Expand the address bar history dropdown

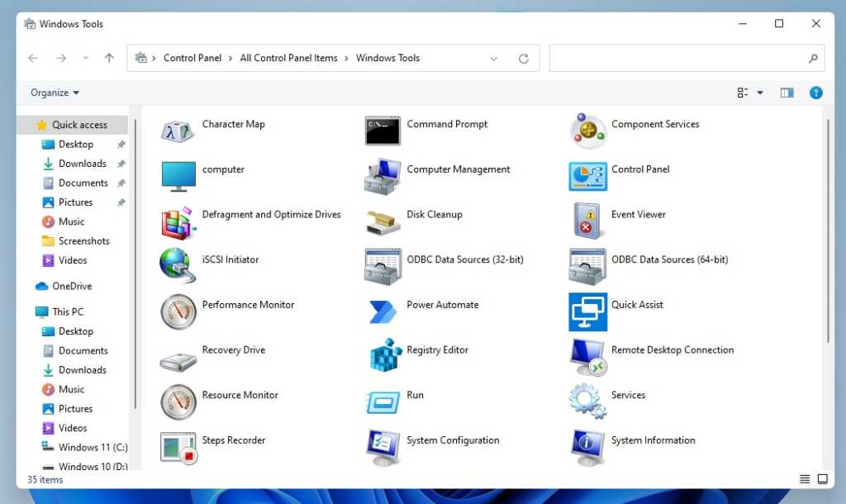pos(493,59)
